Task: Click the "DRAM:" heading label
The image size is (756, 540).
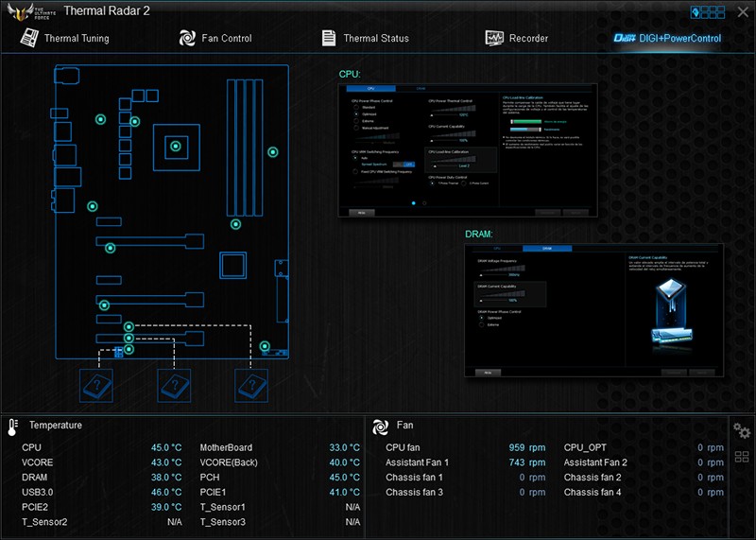Action: coord(479,234)
